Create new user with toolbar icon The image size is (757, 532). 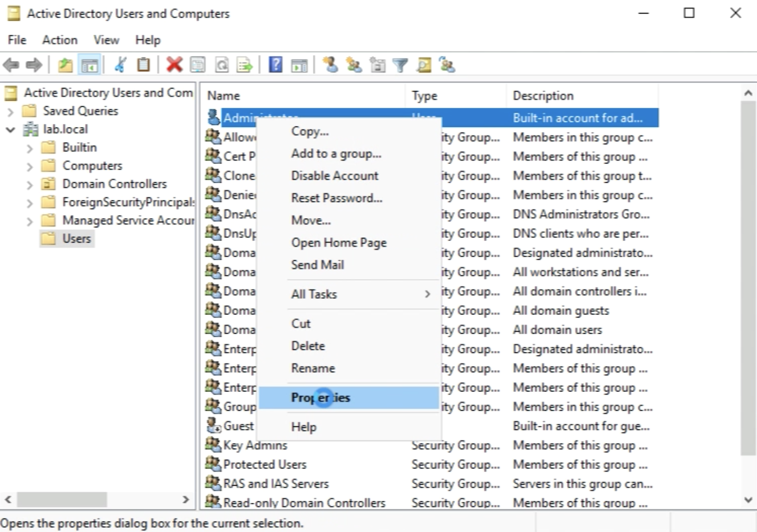pyautogui.click(x=330, y=65)
